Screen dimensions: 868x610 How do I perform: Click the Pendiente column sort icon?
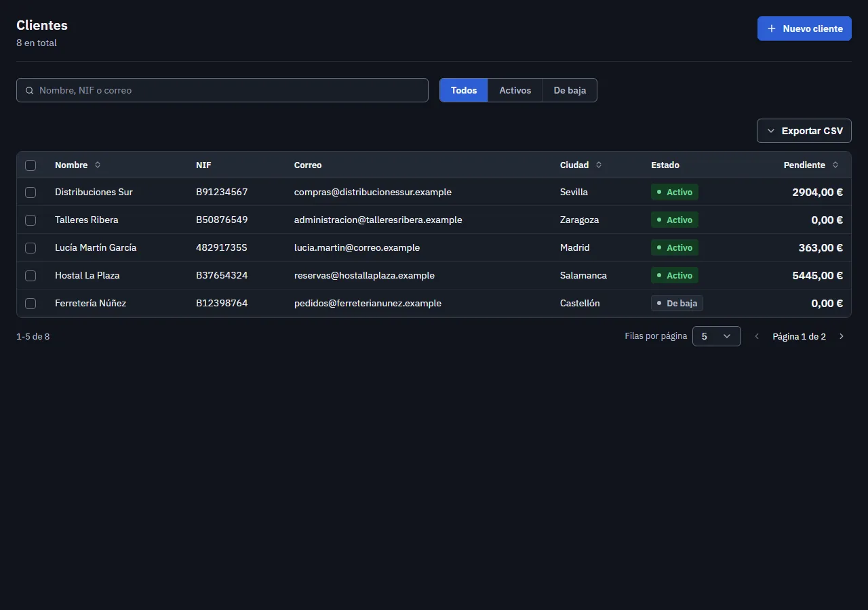click(835, 165)
